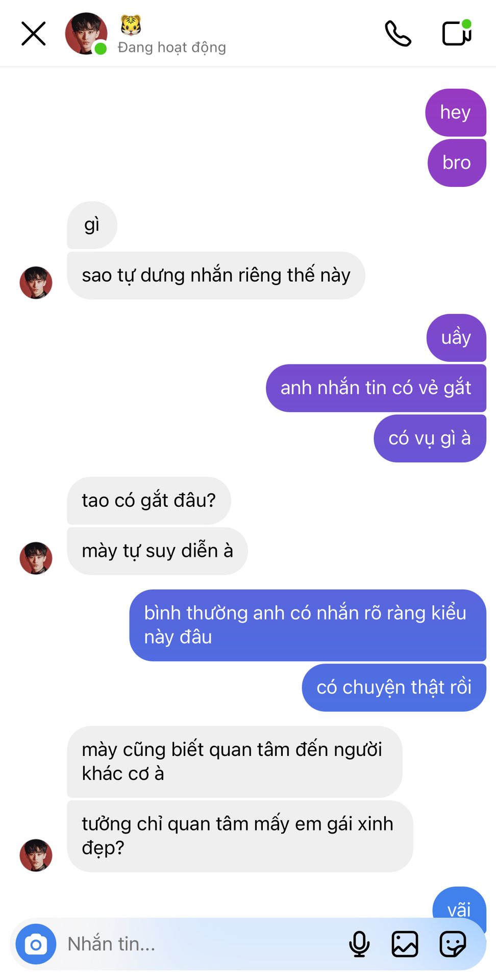The width and height of the screenshot is (496, 980).
Task: Tap 'Đang hoạt động' status text
Action: click(172, 47)
